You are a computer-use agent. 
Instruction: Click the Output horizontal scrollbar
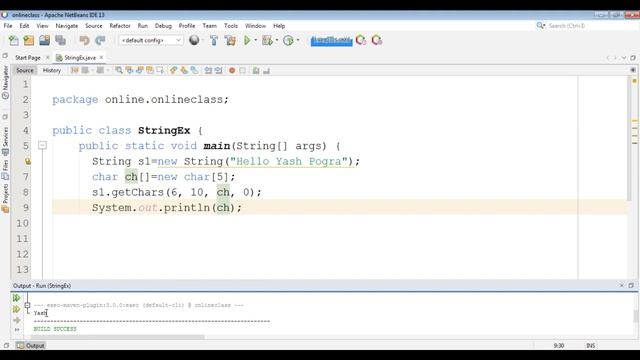tap(118, 337)
